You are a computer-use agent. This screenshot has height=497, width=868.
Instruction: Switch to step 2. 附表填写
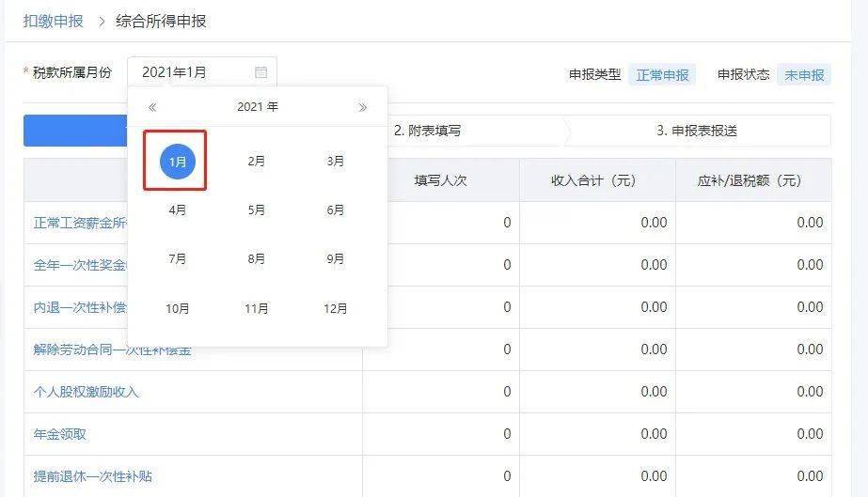[x=427, y=131]
